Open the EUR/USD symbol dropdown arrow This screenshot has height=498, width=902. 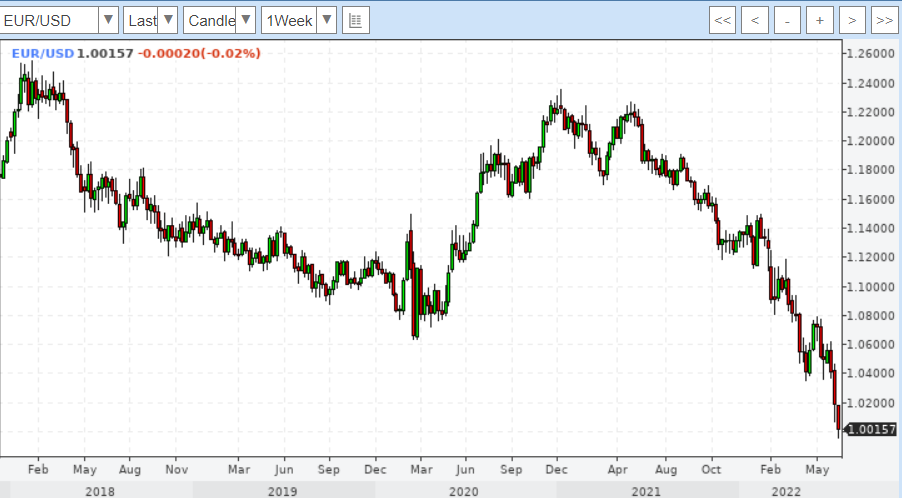108,20
